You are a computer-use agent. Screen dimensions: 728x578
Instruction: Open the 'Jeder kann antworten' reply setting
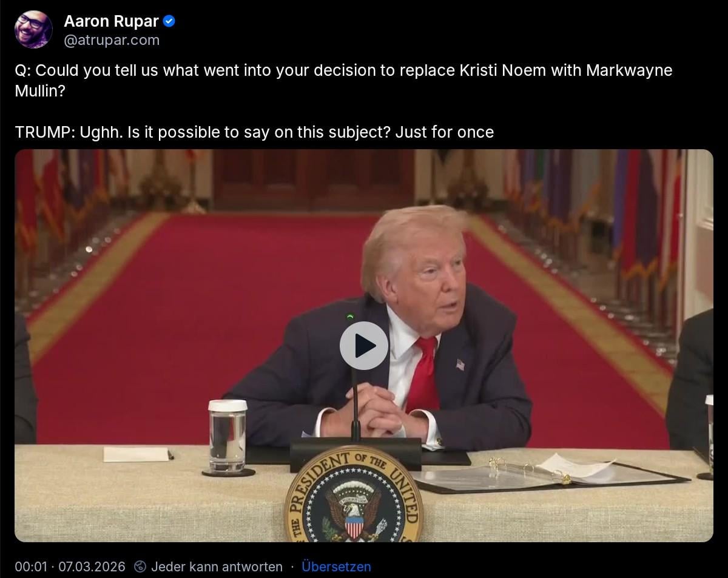(217, 566)
